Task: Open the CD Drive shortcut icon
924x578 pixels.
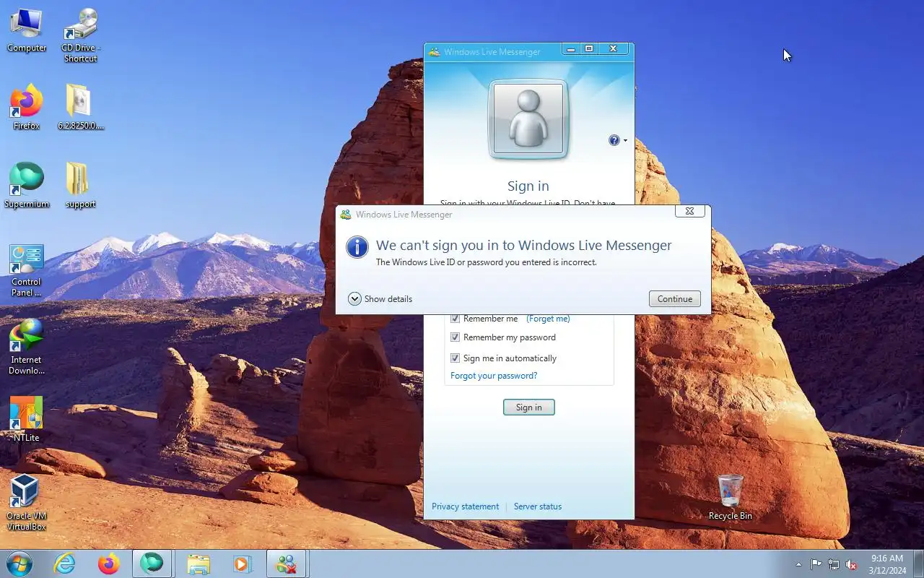Action: point(80,35)
